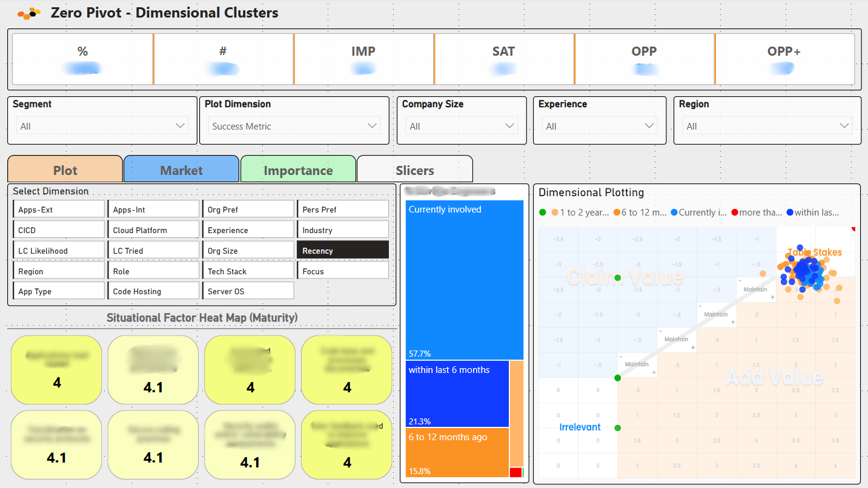Screen dimensions: 868x488
Task: Click the % KPI card
Action: (x=82, y=59)
